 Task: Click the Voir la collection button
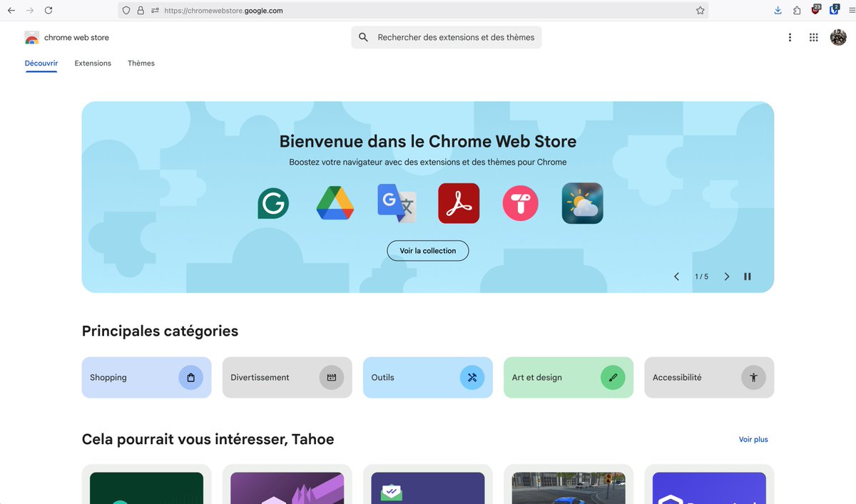pos(427,250)
